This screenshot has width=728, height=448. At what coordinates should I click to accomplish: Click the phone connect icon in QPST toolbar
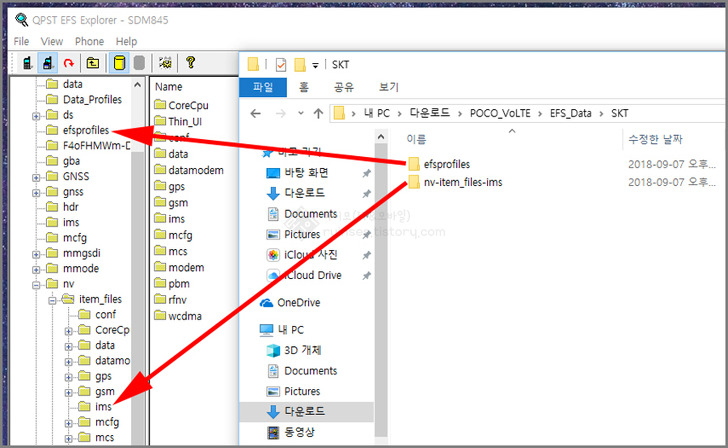27,63
